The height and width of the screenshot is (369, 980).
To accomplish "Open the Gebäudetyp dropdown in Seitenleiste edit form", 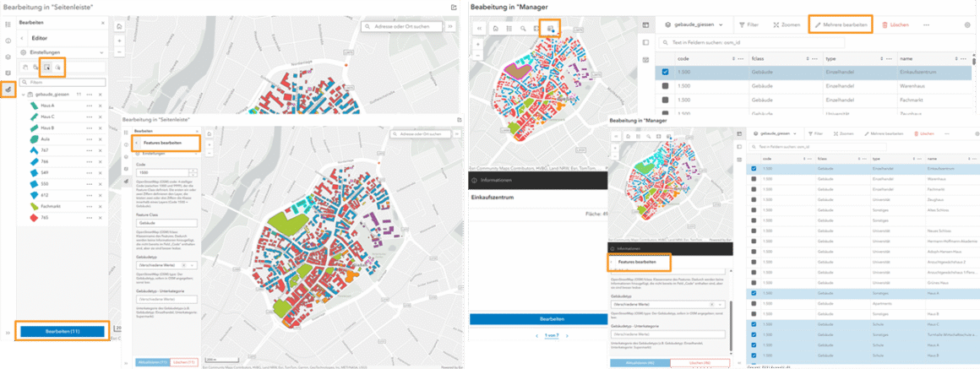I will [193, 265].
